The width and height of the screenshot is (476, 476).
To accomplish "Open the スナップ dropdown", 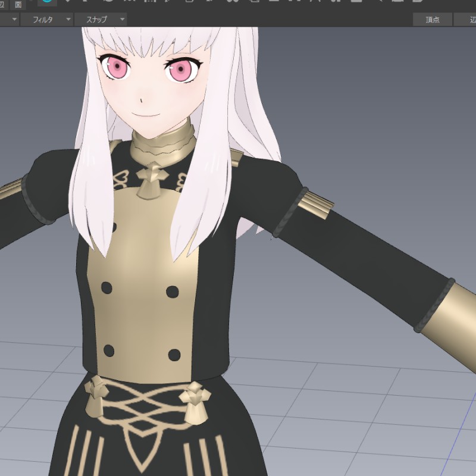I will [x=101, y=20].
